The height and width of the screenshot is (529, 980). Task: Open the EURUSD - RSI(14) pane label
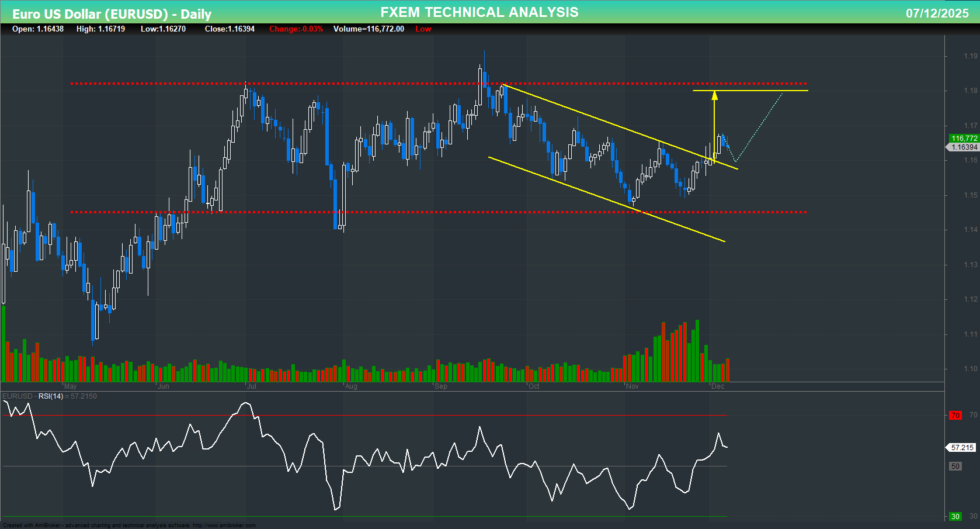[50, 396]
